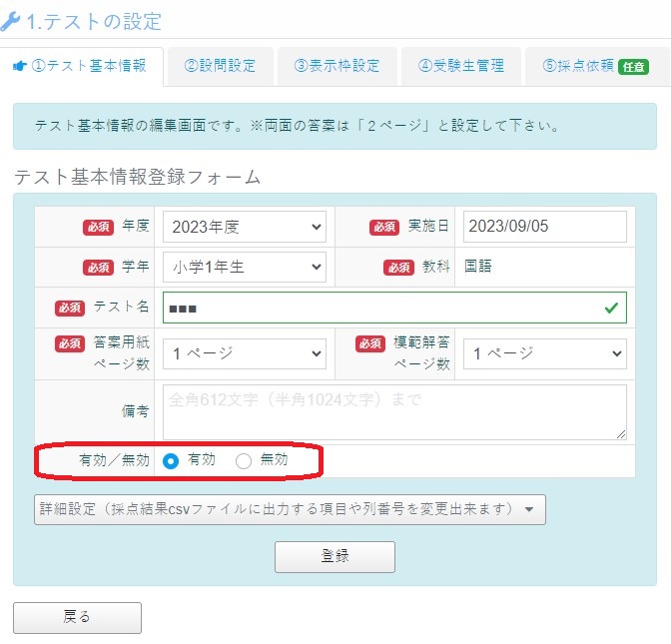Image resolution: width=671 pixels, height=644 pixels.
Task: Open the 小学1年生 grade dropdown
Action: pos(244,267)
